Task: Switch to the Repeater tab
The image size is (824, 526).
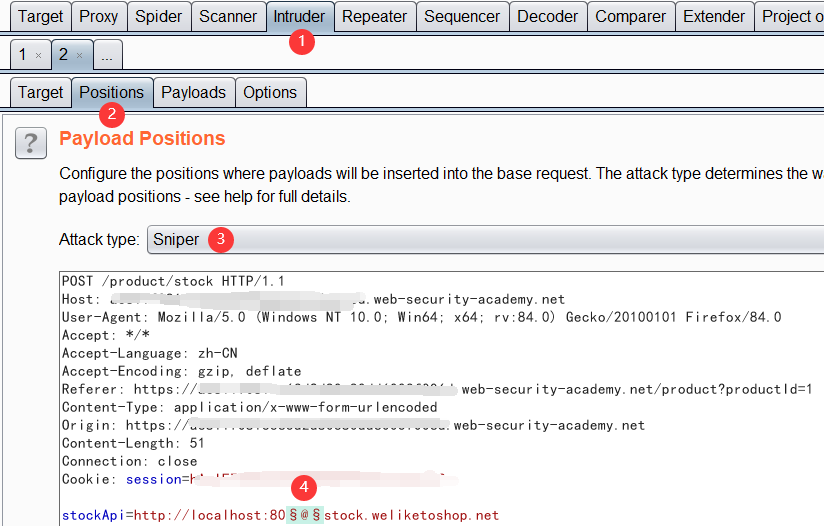Action: click(374, 16)
